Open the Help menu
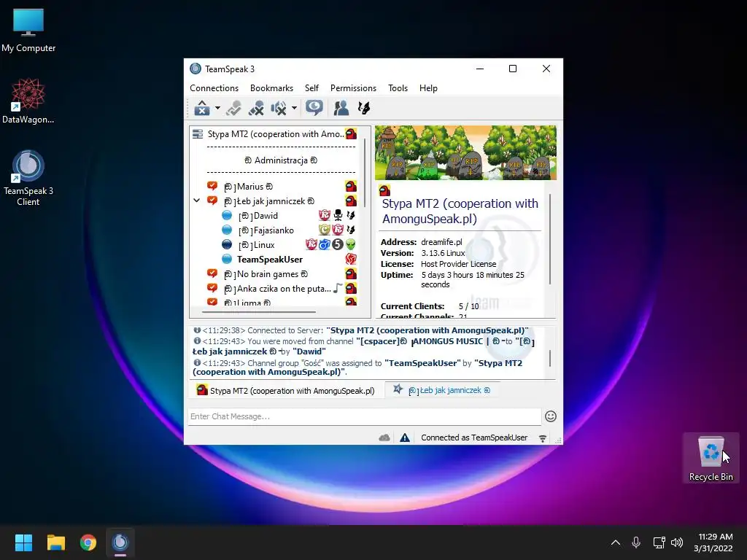This screenshot has width=747, height=560. point(428,88)
